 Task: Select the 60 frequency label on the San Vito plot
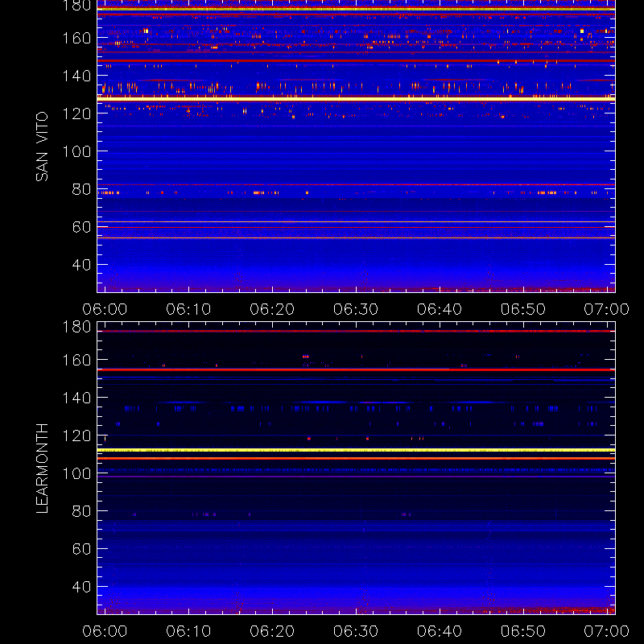pos(81,227)
